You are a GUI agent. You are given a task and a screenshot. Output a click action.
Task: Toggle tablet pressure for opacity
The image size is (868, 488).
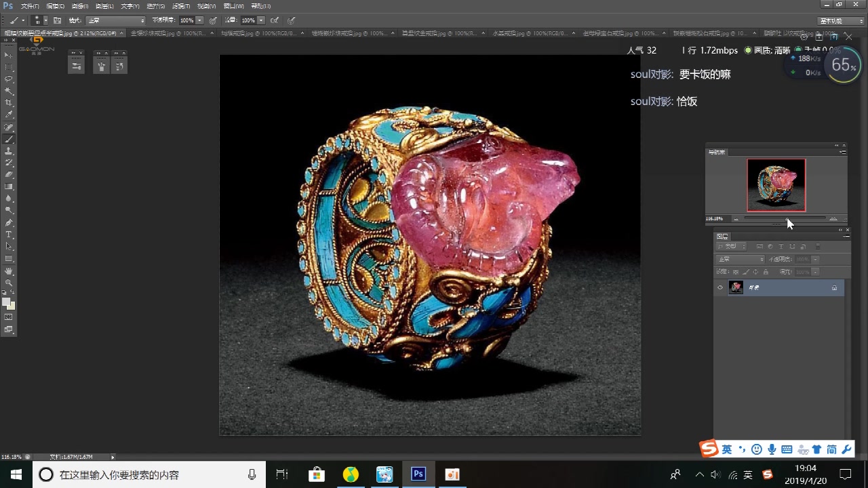pyautogui.click(x=214, y=21)
